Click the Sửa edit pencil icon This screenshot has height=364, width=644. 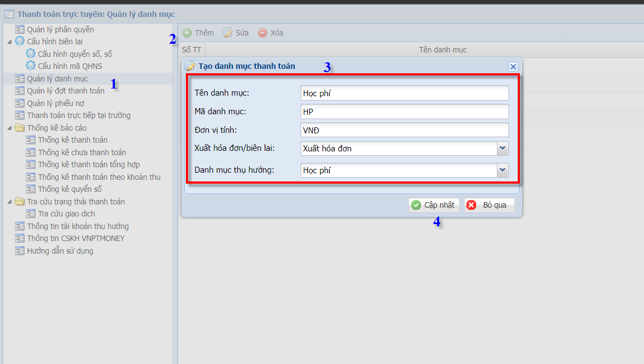tap(227, 33)
